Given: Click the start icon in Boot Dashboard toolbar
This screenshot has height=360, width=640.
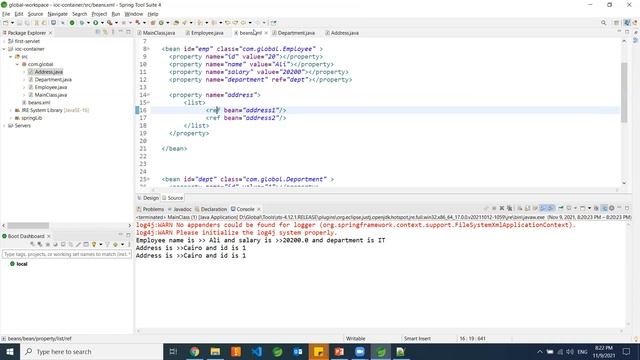Looking at the screenshot, I should pyautogui.click(x=32, y=244).
